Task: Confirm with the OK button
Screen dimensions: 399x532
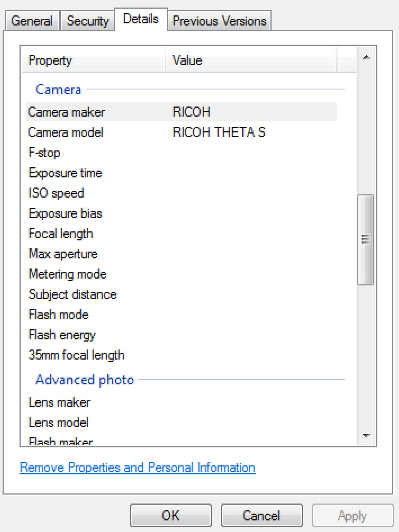Action: pyautogui.click(x=171, y=515)
